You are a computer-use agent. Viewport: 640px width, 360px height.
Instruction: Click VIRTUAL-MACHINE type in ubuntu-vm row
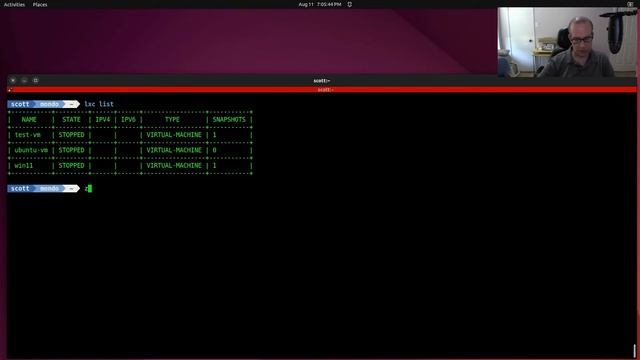pos(174,150)
